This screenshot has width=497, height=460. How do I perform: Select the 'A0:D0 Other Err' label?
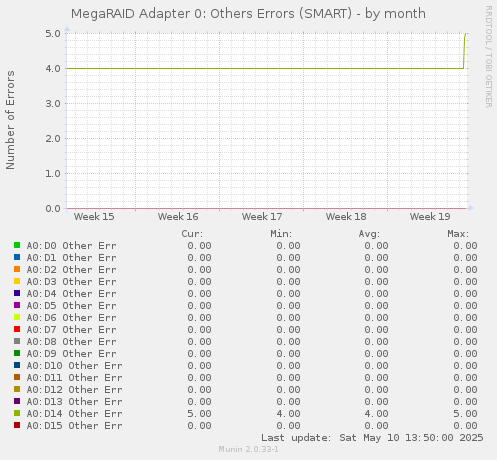(71, 246)
